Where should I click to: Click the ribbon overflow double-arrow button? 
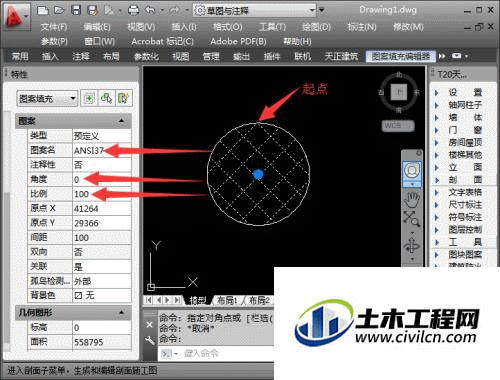point(442,56)
